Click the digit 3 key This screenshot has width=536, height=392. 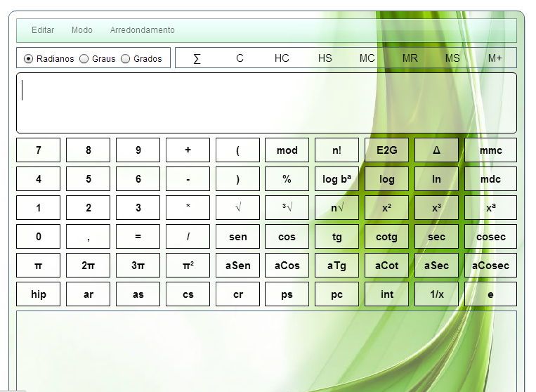coord(138,207)
